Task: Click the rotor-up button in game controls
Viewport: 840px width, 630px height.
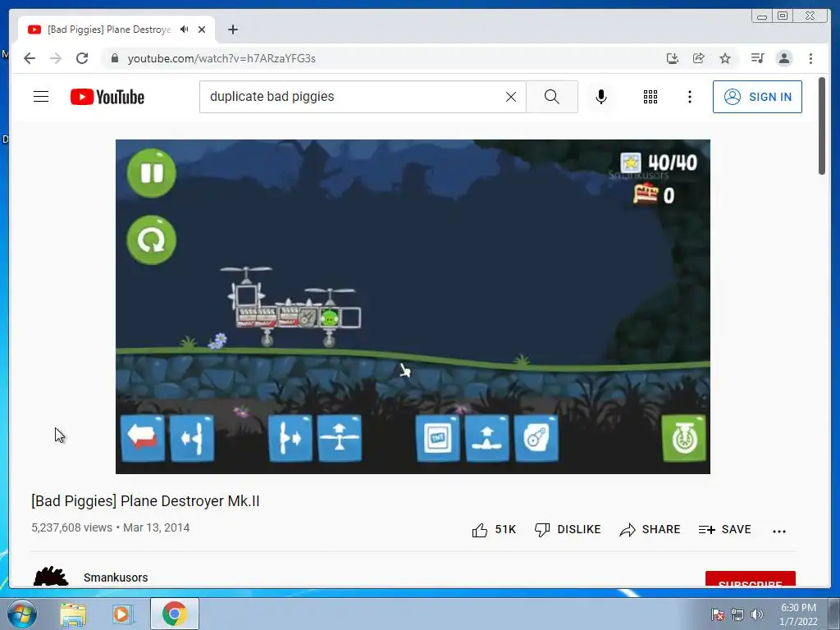Action: (340, 438)
